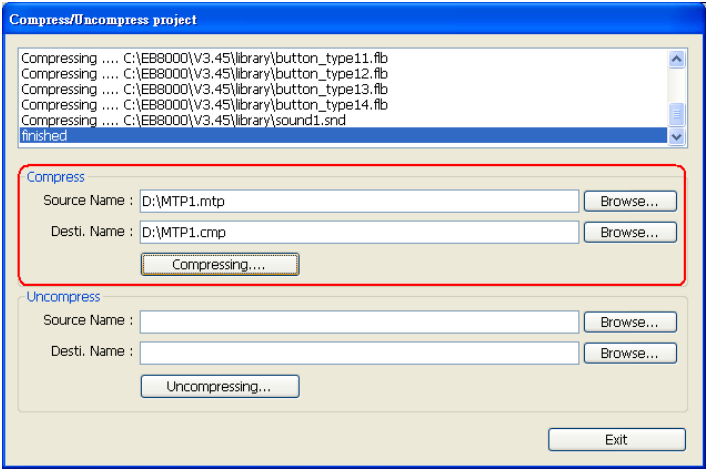Screen dimensions: 710x470
Task: Click the Uncompressing... button
Action: tap(220, 387)
